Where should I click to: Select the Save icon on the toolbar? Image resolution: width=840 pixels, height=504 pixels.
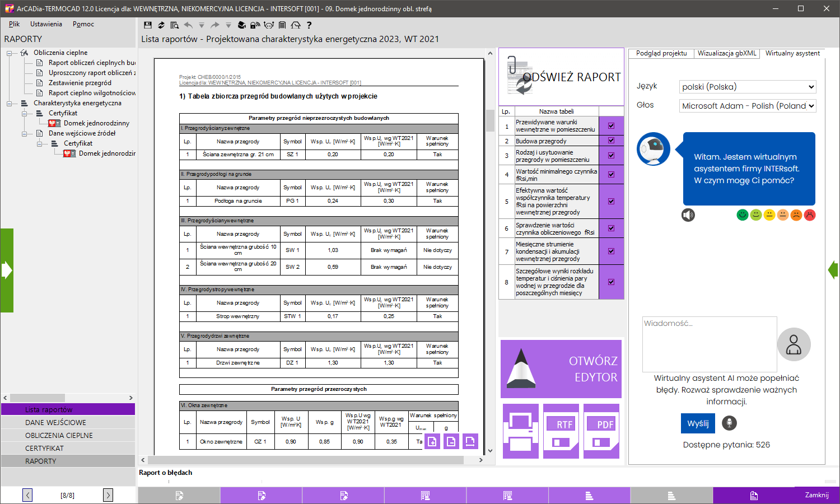click(148, 25)
